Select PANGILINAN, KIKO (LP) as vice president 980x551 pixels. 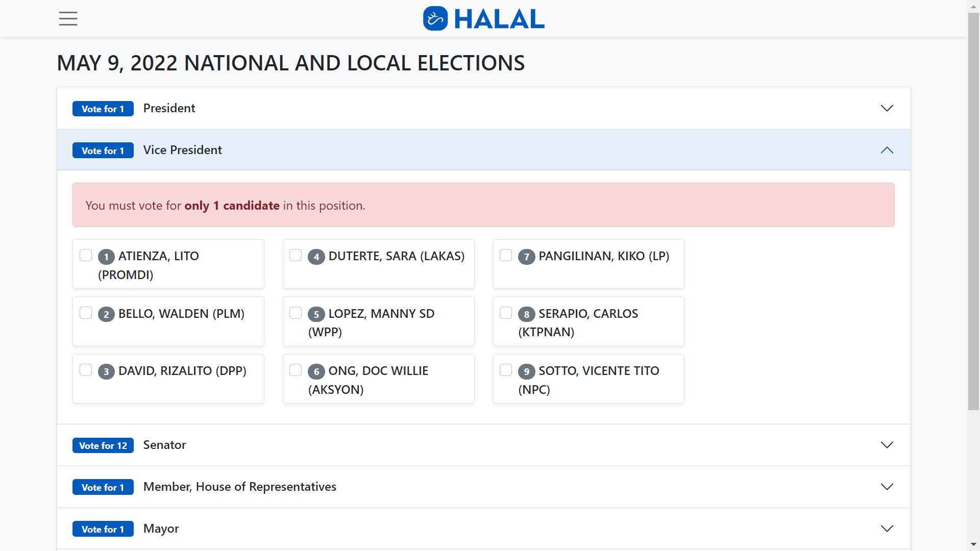click(x=506, y=256)
